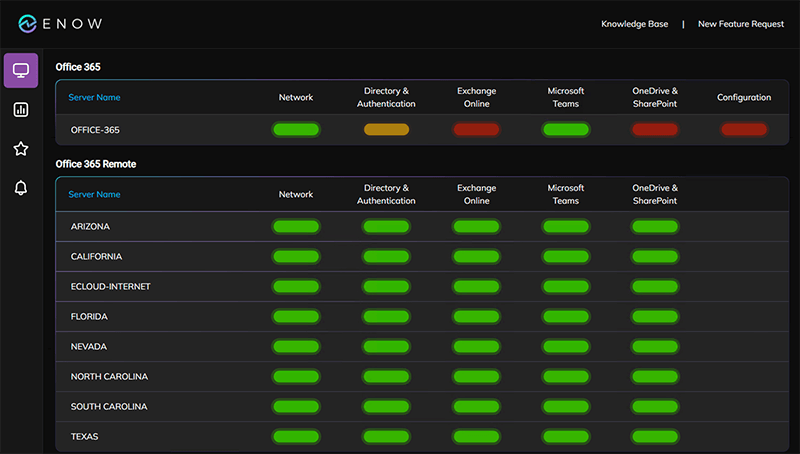Click OFFICE-365 Directory & Authentication yellow indicator
The height and width of the screenshot is (454, 800).
386,130
